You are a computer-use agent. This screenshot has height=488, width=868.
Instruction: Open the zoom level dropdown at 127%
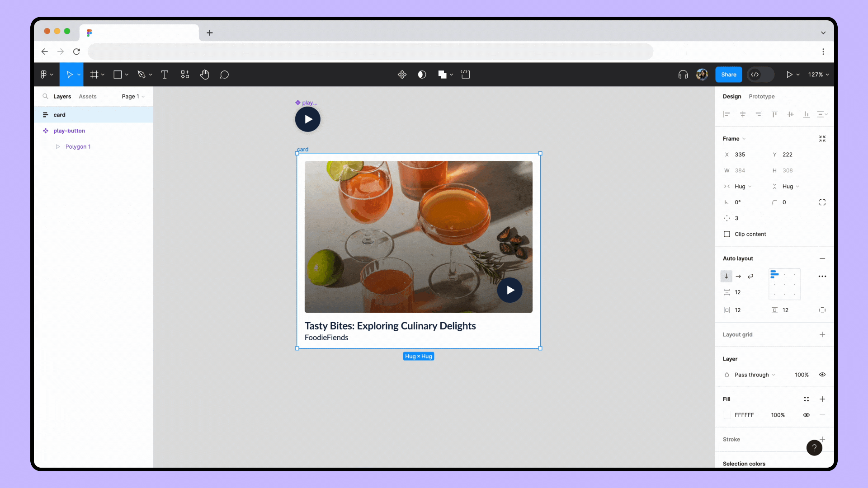point(818,74)
